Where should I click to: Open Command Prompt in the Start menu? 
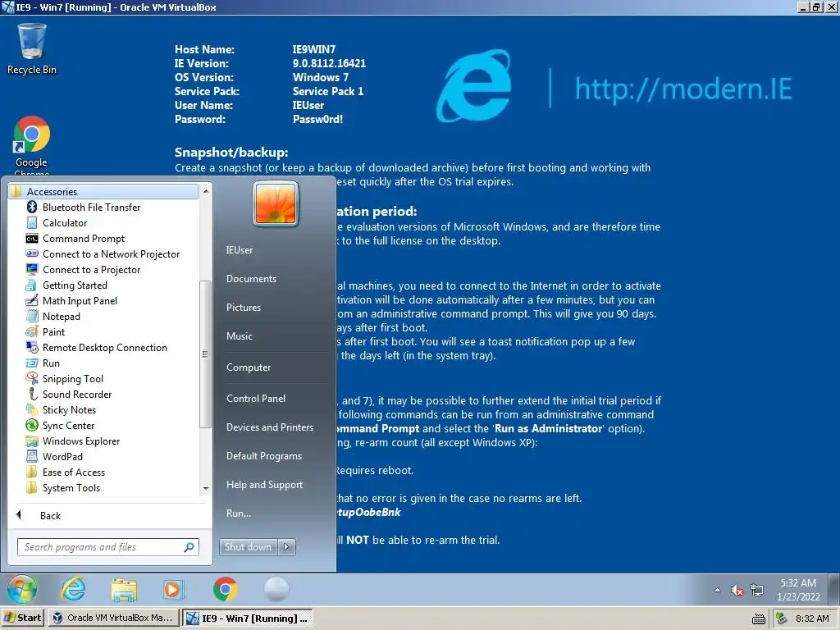click(x=83, y=239)
